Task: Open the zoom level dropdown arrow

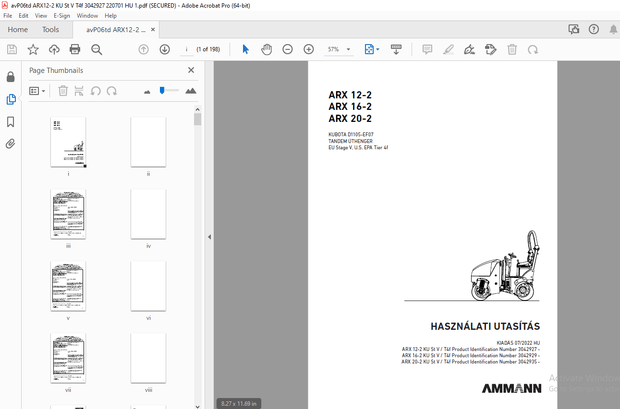Action: 348,49
